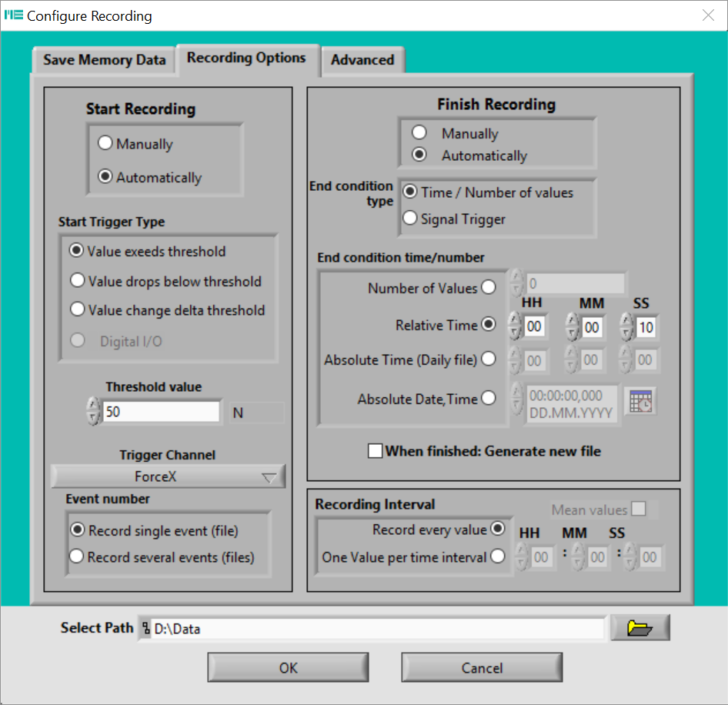Screen dimensions: 728x705
Task: Open the Trigger Channel ForceX dropdown
Action: 168,476
